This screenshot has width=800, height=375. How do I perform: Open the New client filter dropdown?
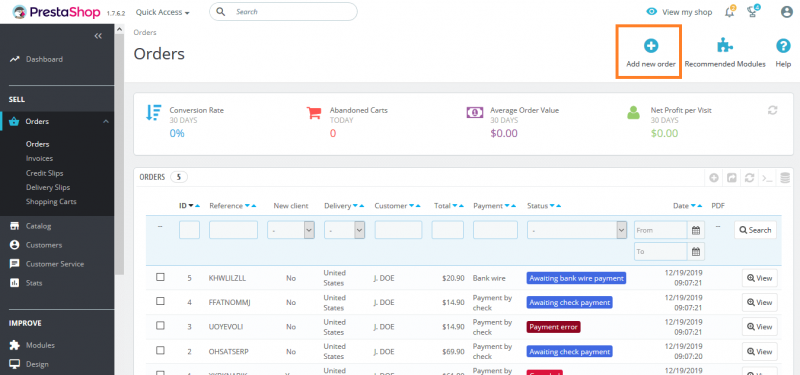(291, 230)
